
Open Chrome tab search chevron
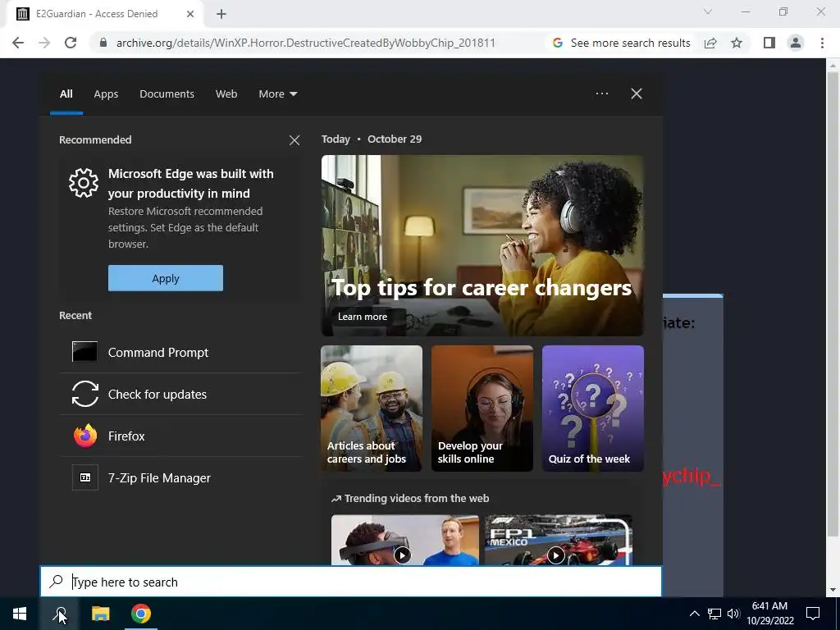coord(708,11)
